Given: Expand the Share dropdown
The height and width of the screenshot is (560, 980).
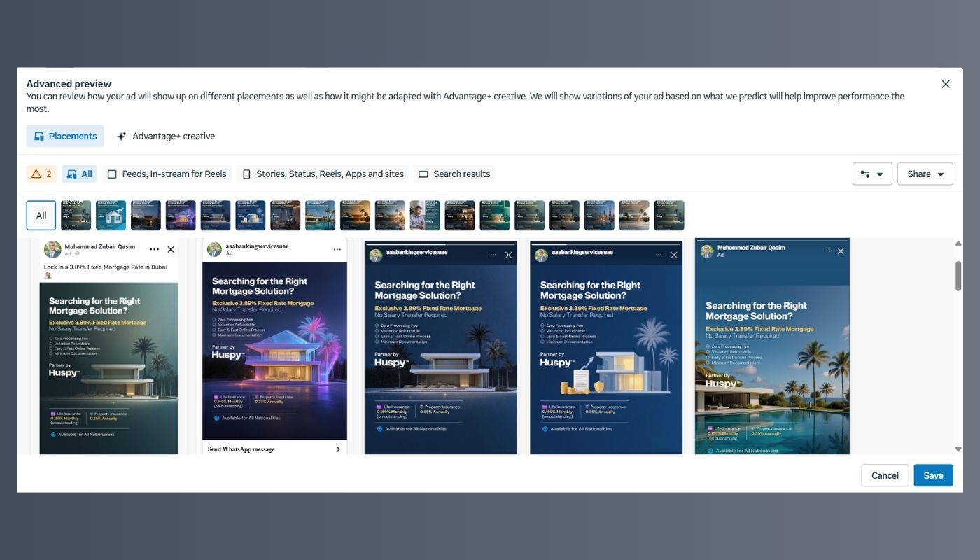Looking at the screenshot, I should (925, 174).
